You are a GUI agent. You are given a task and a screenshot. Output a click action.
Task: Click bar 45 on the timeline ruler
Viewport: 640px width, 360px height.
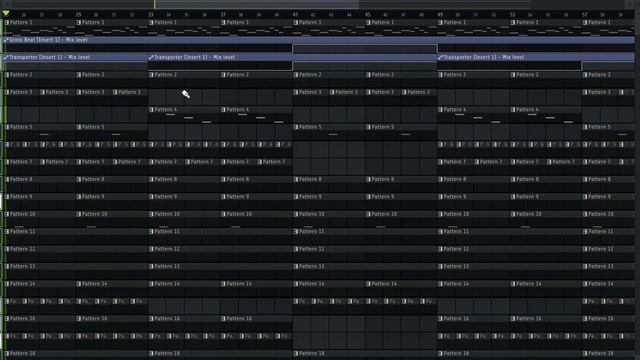click(x=367, y=15)
